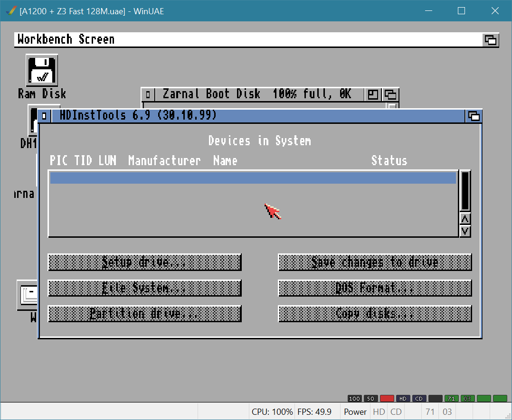The image size is (512, 420).
Task: Click the CD indicator in status bar
Action: 396,412
